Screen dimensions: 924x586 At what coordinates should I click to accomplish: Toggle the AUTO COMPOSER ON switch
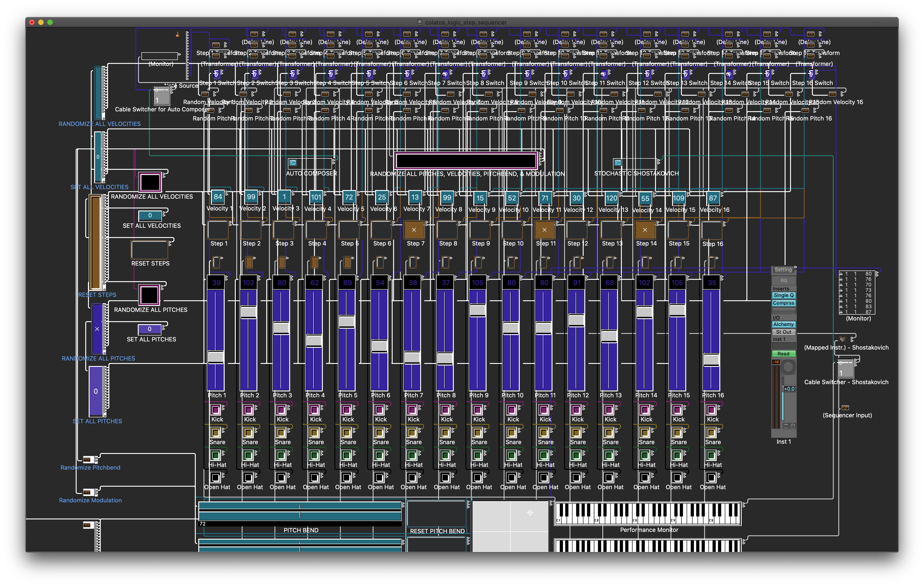pos(293,163)
